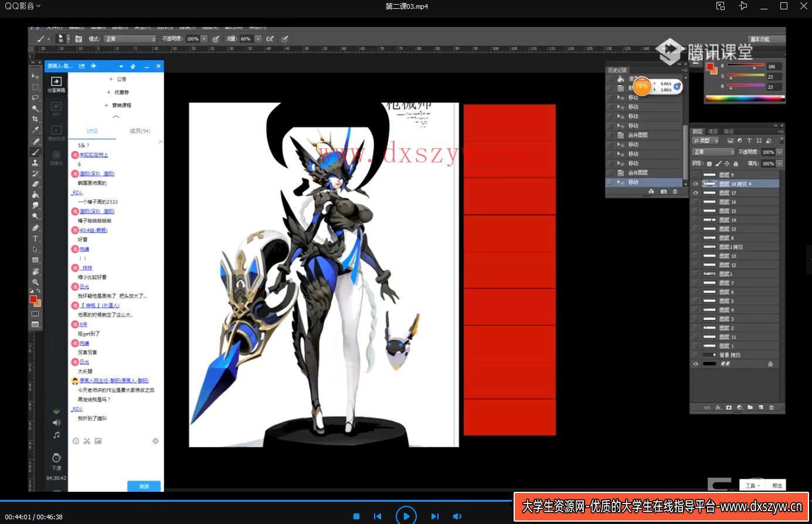The width and height of the screenshot is (812, 524).
Task: Select the Zoom tool in toolbar
Action: tap(35, 282)
